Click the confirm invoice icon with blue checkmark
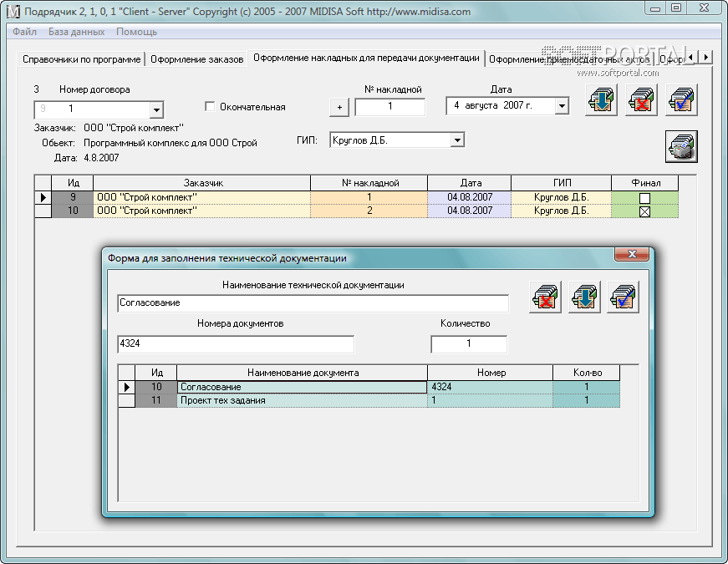Screen dimensions: 728x564 coord(681,99)
